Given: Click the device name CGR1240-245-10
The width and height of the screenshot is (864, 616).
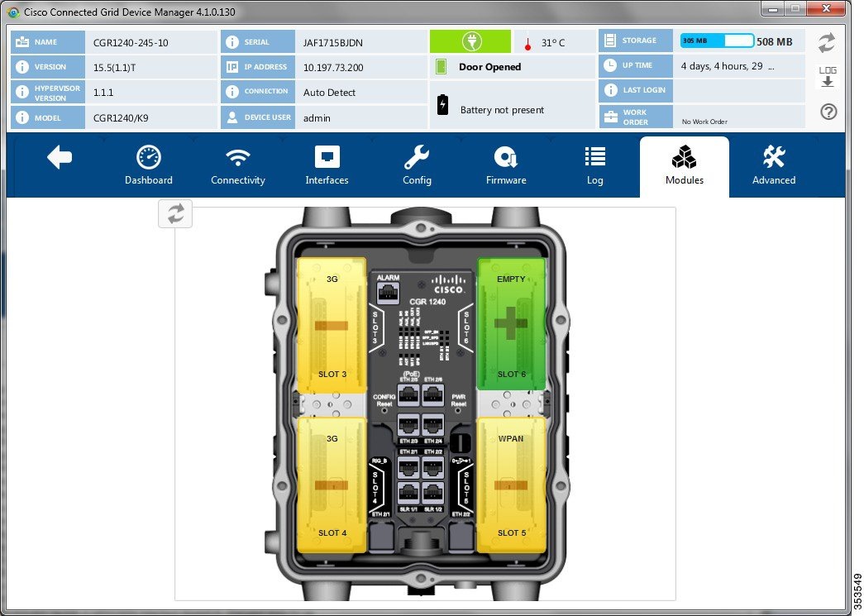Looking at the screenshot, I should [x=131, y=42].
